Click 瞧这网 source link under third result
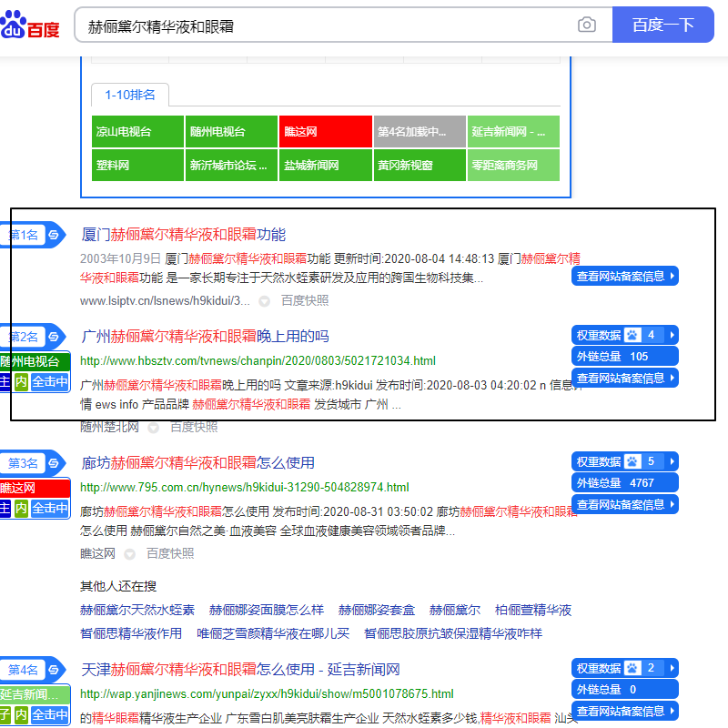 [x=97, y=553]
